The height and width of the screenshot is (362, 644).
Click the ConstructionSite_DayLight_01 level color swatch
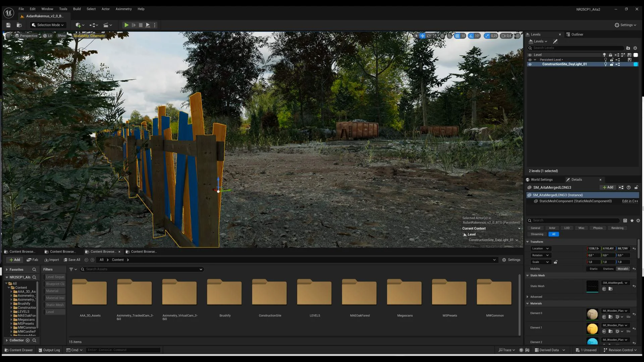(635, 64)
